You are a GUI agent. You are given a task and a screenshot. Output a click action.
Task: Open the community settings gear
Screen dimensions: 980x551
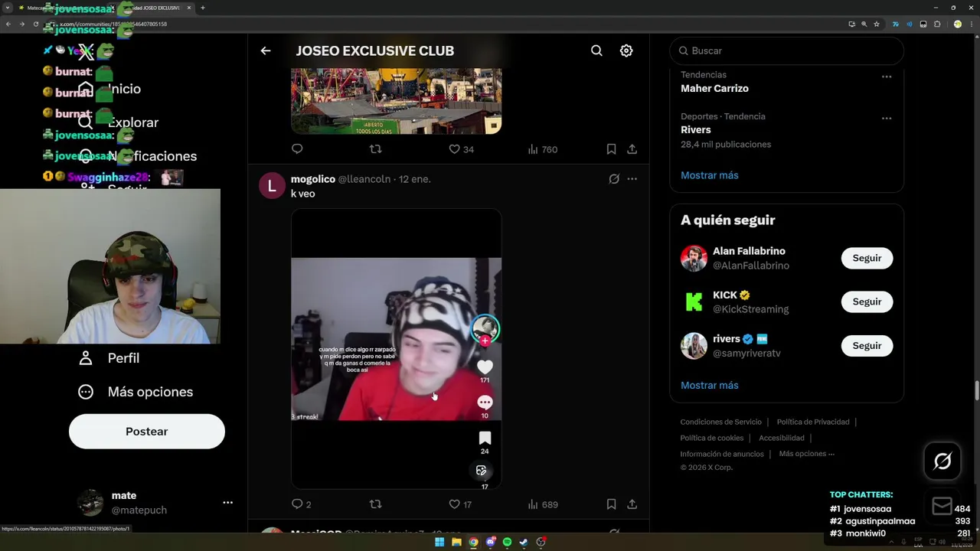coord(626,51)
